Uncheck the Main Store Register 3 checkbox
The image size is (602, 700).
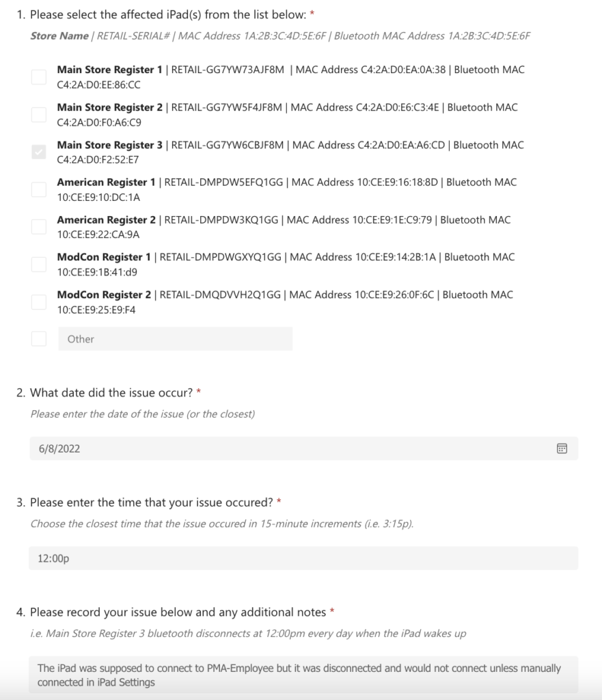(39, 152)
